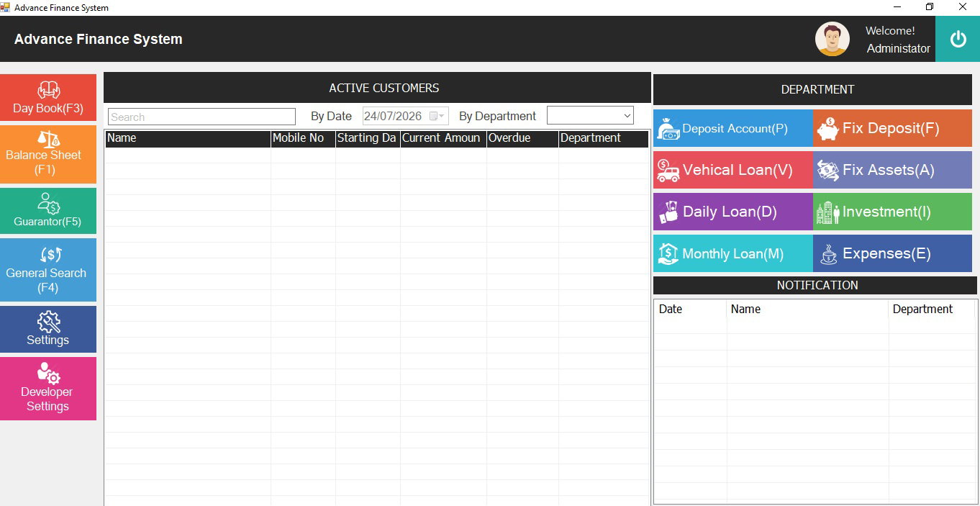Click the customer Search input field
This screenshot has height=506, width=980.
[201, 117]
